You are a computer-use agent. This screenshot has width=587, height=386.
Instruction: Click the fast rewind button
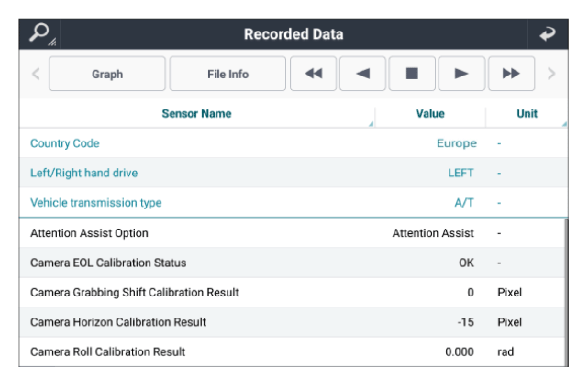point(313,73)
